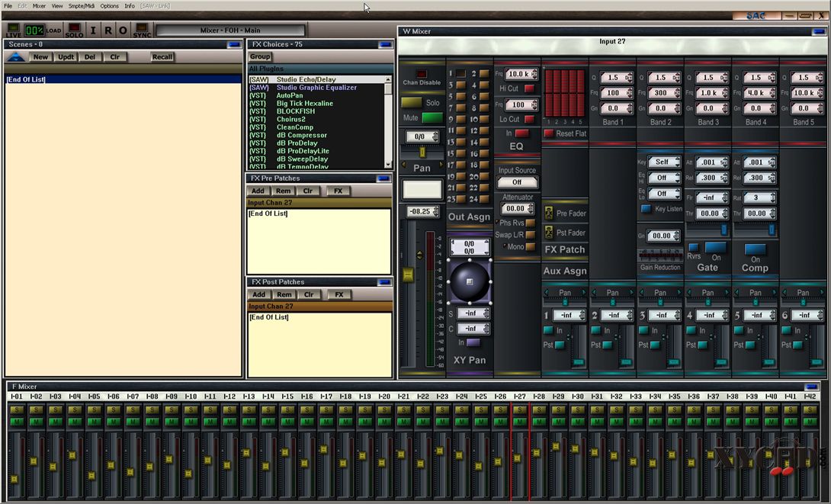Mute channel I-40 in the F Mixer
This screenshot has width=831, height=504.
point(771,422)
